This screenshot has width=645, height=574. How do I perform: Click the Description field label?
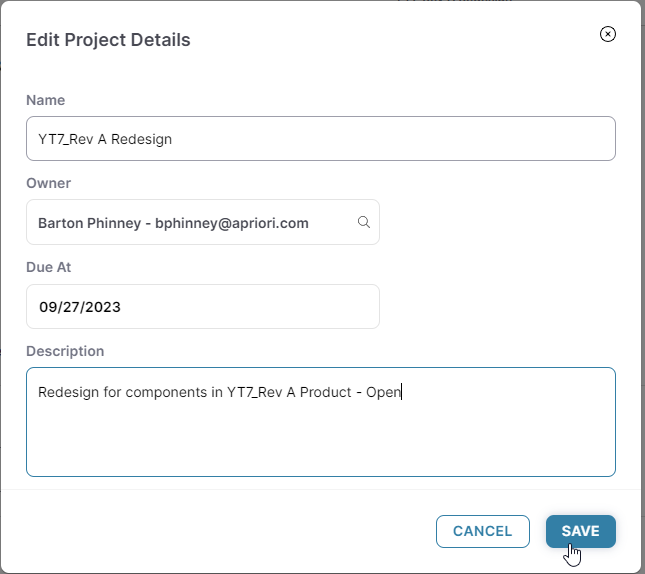click(x=65, y=351)
